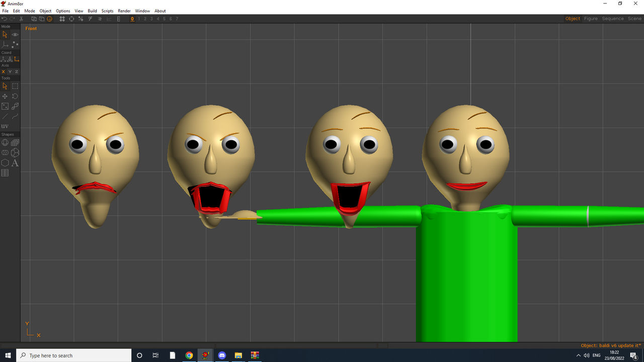644x362 pixels.
Task: Click the scissors Cut icon
Action: tap(21, 19)
